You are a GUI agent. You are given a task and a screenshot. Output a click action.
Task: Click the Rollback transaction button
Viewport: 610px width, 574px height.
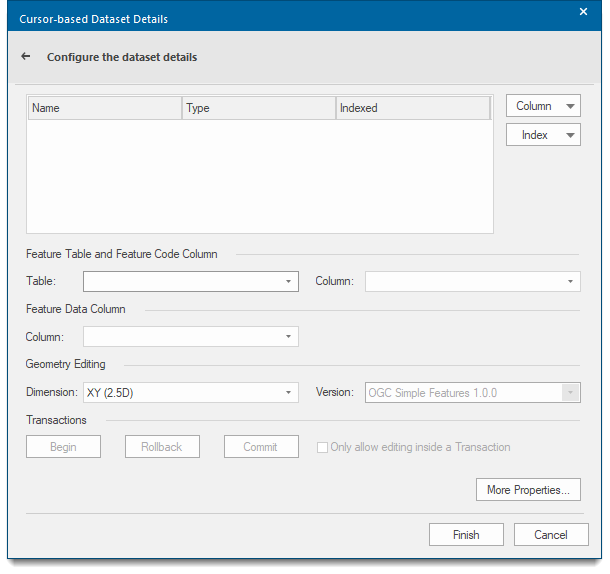[162, 447]
